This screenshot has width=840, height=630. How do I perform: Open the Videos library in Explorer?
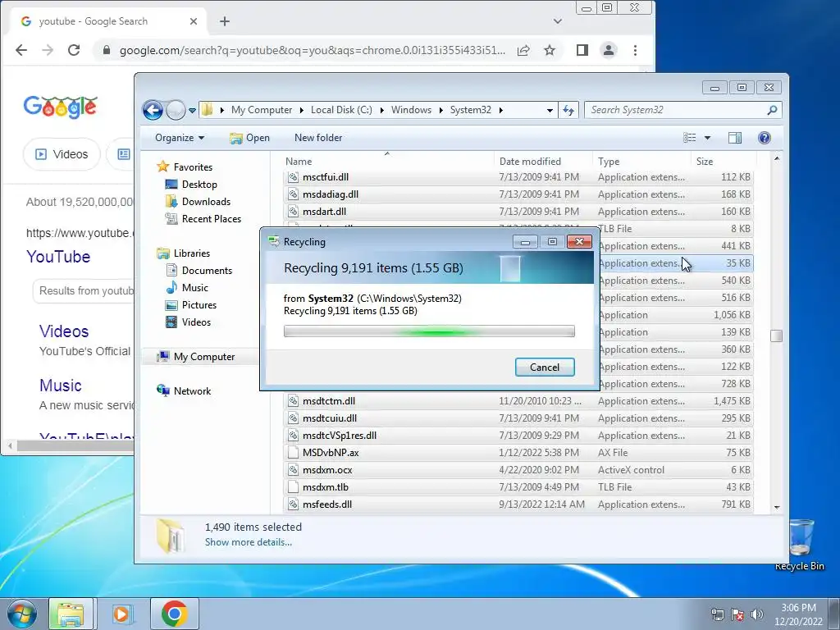coord(189,322)
